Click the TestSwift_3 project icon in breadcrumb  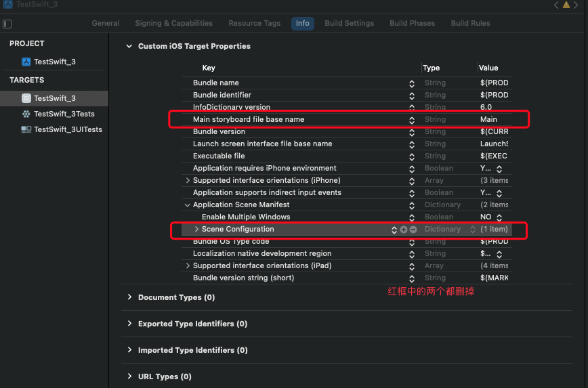[8, 4]
